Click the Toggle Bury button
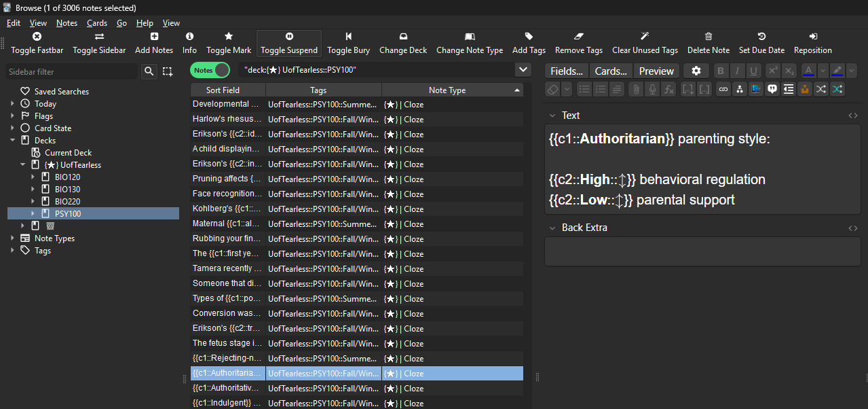Screen dimensions: 868x409 pos(348,43)
